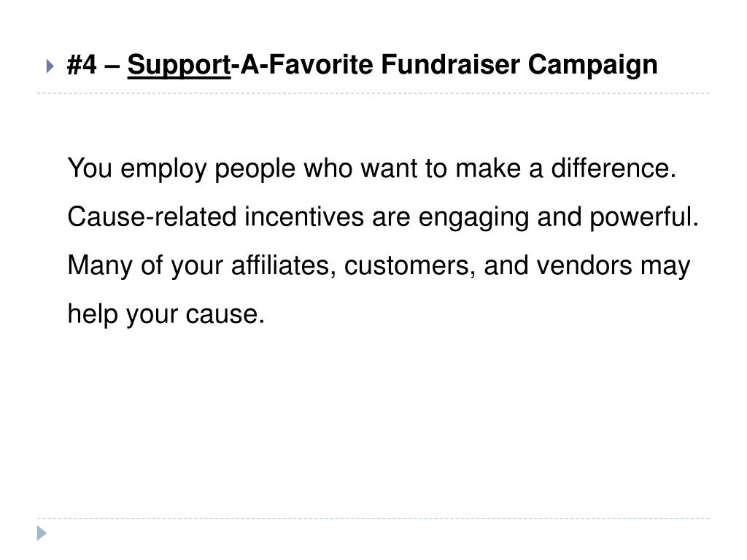
Task: Click the word Fundraiser in the heading
Action: [x=449, y=64]
